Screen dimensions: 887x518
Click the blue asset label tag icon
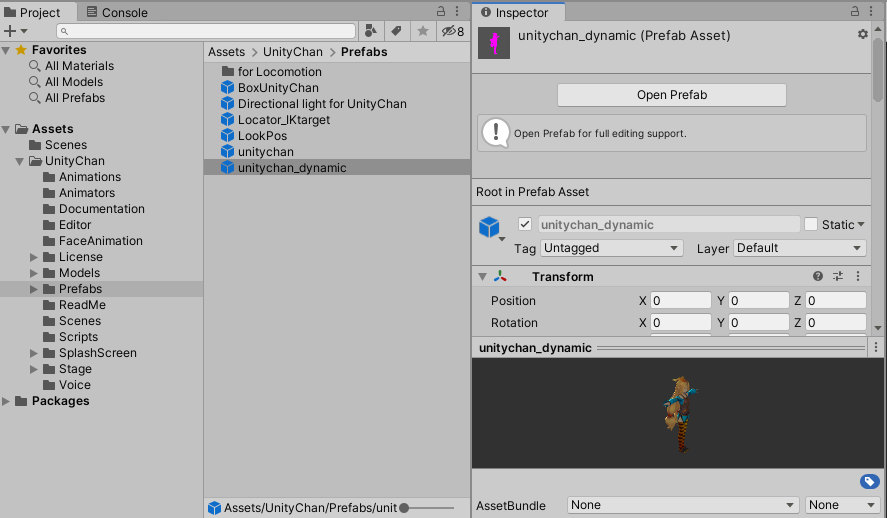point(869,482)
